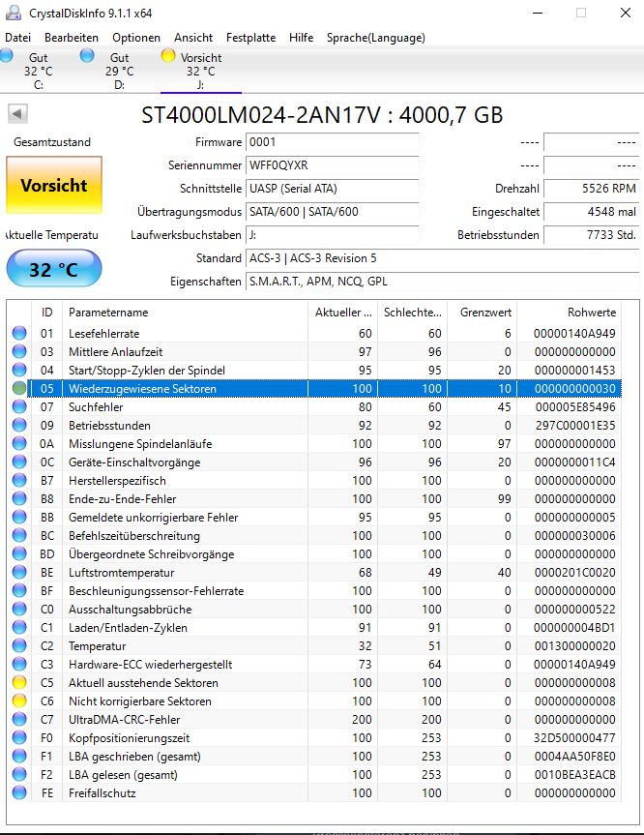This screenshot has width=644, height=835.
Task: Click the Parametername column header
Action: tap(185, 313)
